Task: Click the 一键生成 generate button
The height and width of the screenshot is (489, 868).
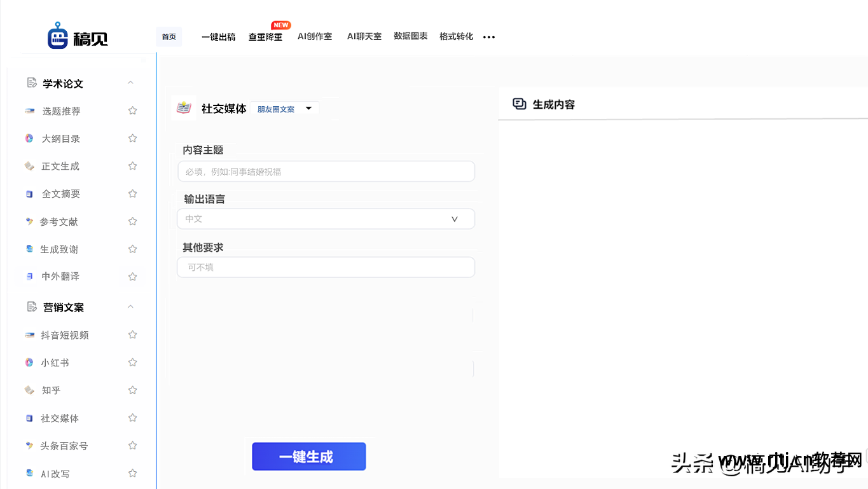Action: pos(308,457)
